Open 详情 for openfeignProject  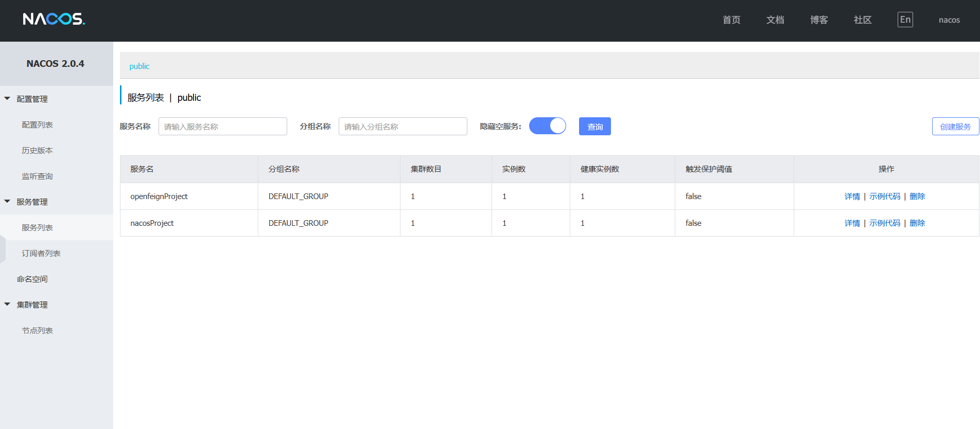click(852, 196)
